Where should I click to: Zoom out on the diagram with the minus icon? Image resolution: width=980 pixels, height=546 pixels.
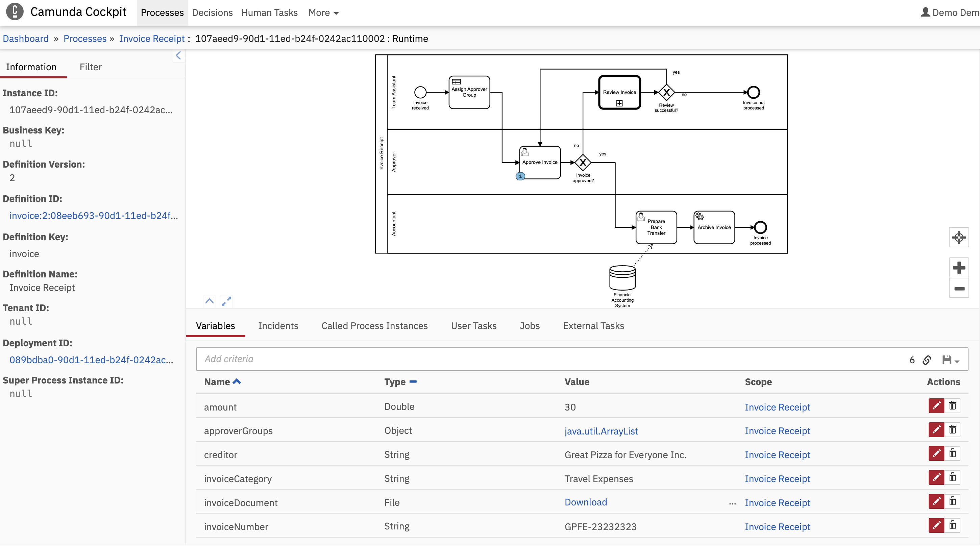(958, 289)
